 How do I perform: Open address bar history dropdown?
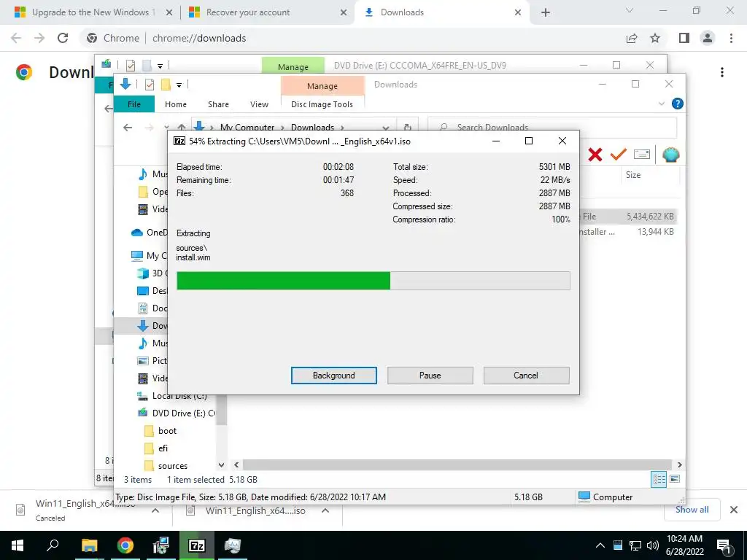coord(386,127)
